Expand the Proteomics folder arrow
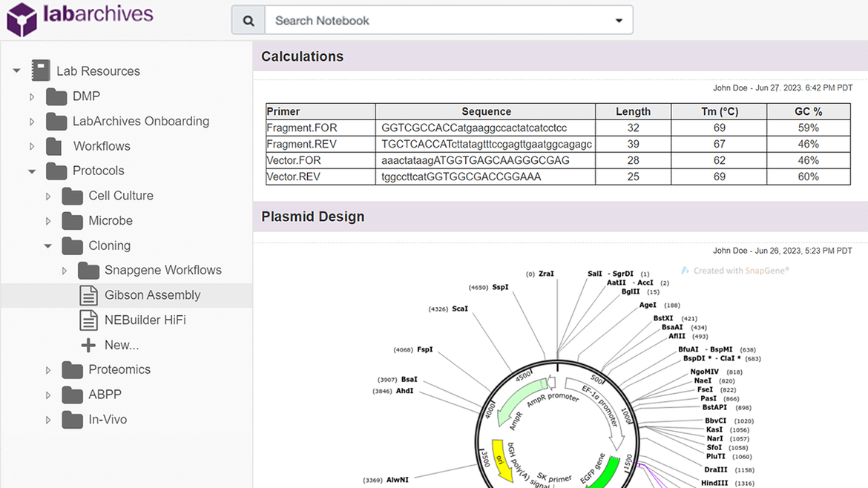This screenshot has height=488, width=868. [48, 370]
